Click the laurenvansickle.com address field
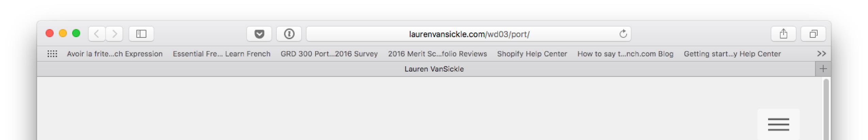 coord(468,34)
